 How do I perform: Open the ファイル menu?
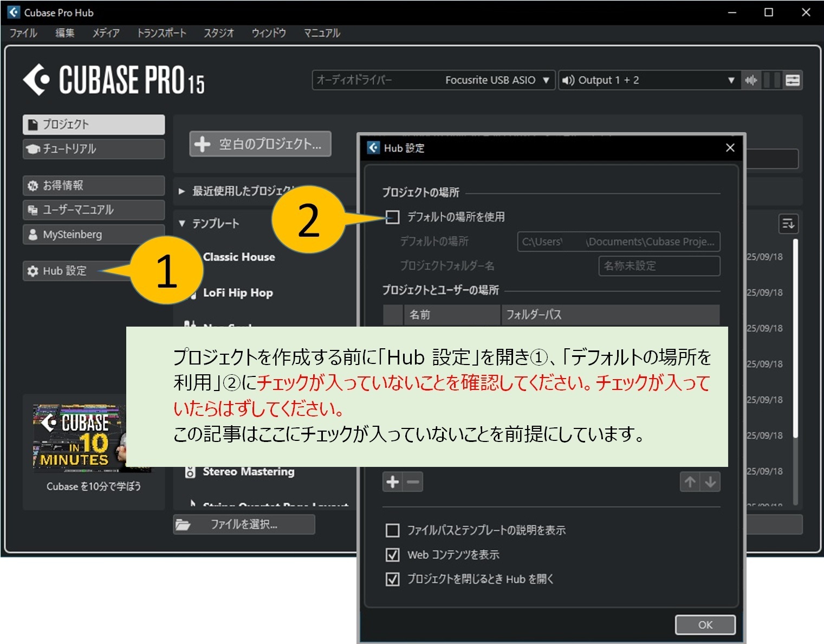[x=22, y=32]
